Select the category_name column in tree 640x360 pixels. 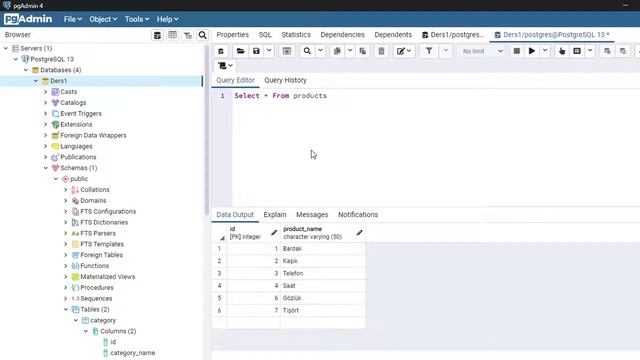click(x=132, y=353)
